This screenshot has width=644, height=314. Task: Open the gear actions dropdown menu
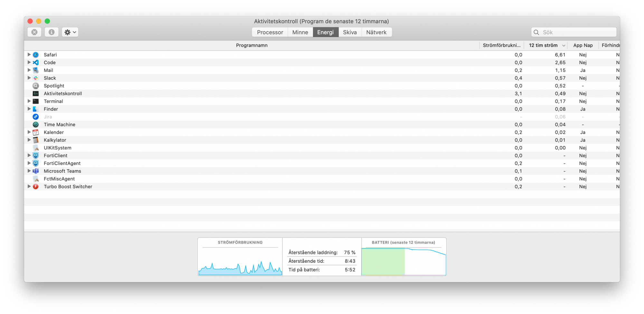70,32
